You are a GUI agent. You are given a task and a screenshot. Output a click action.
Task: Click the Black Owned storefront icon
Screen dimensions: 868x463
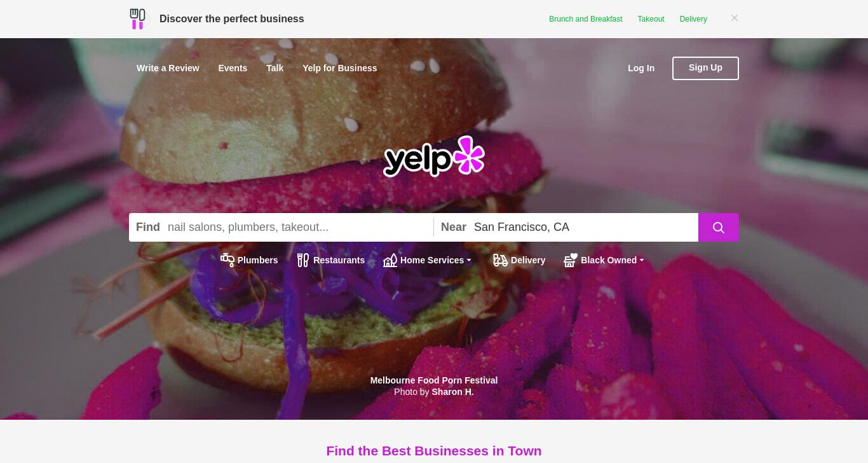571,259
